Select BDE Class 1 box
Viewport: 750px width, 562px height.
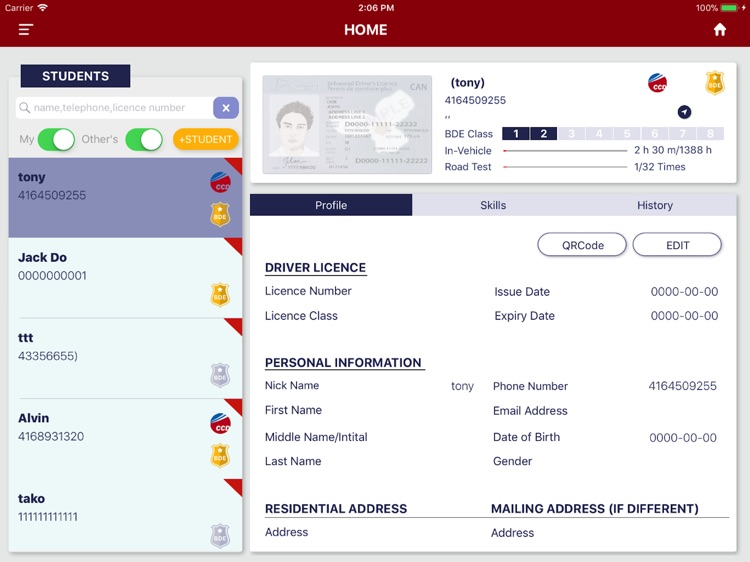point(516,133)
